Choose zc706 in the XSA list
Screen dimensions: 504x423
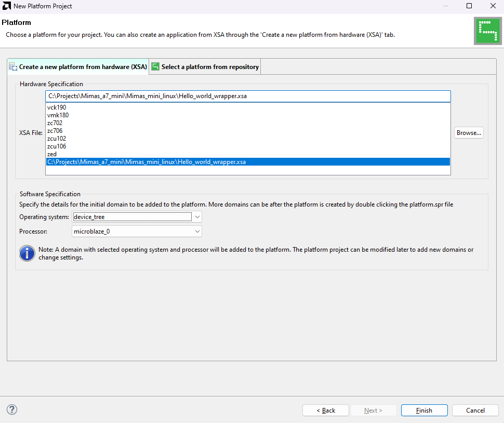55,131
